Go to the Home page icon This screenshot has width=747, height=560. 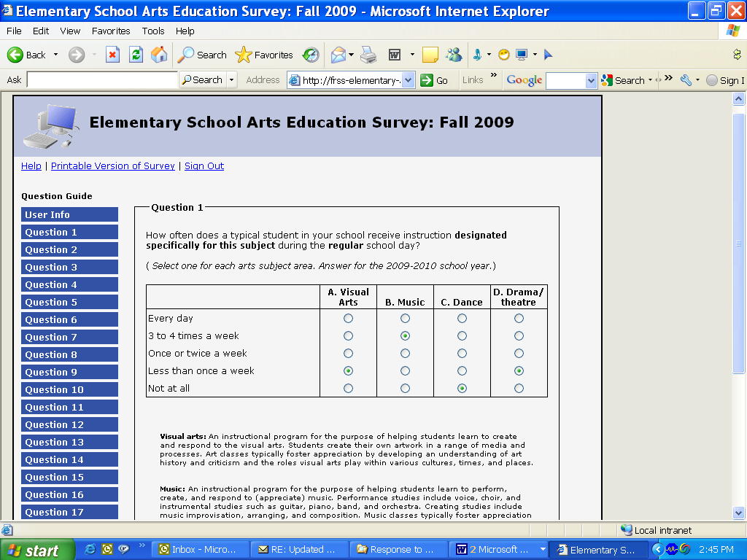(x=158, y=55)
